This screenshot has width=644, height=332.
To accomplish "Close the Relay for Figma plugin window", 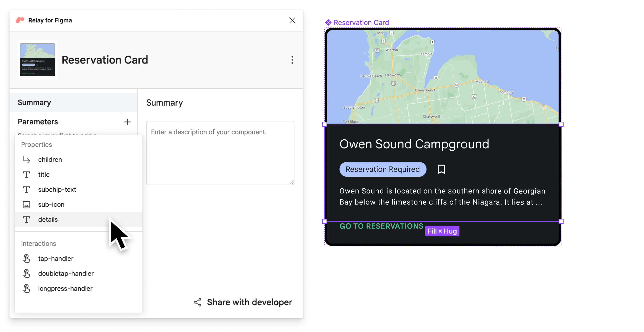I will [292, 20].
